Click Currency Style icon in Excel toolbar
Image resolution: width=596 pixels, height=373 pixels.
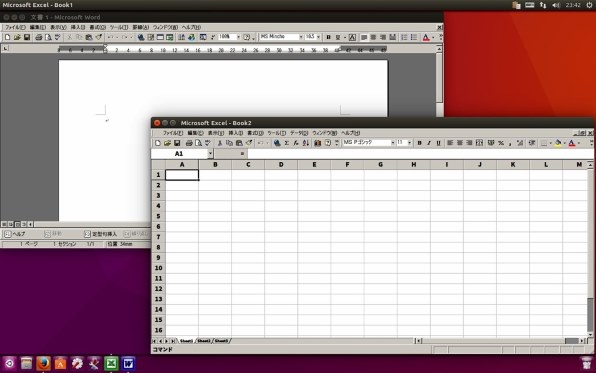(491, 143)
